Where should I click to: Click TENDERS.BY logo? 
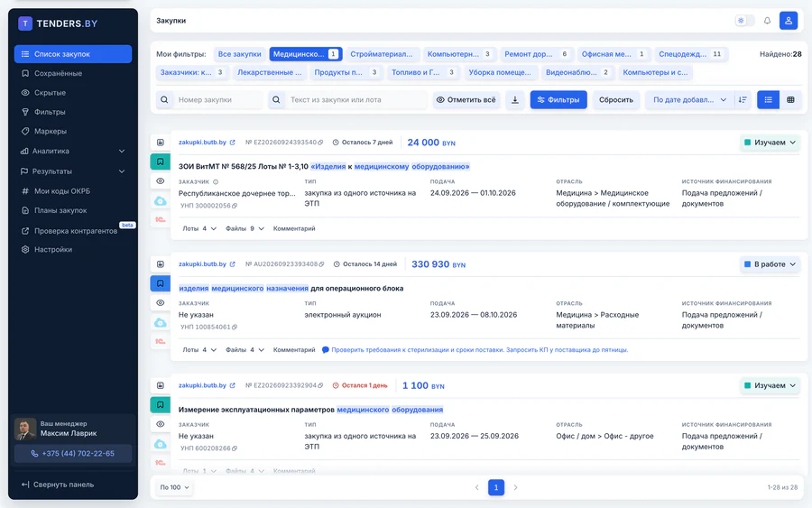tap(58, 23)
